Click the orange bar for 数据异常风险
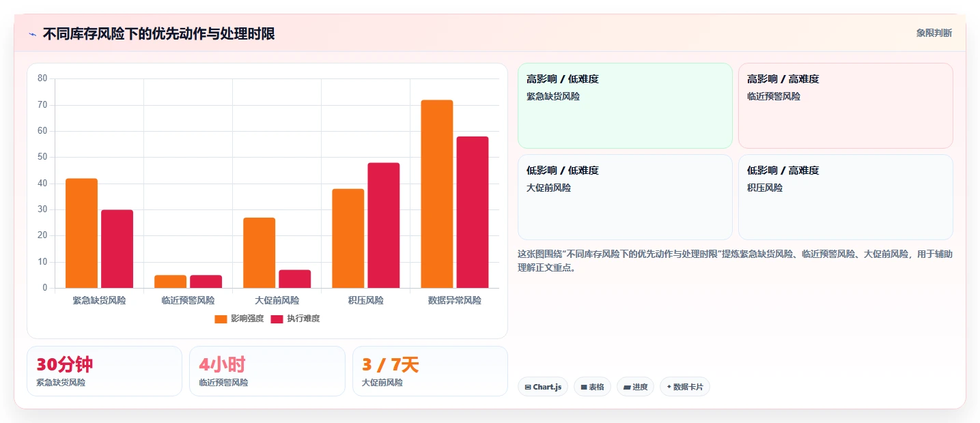Image resolution: width=980 pixels, height=423 pixels. tap(437, 194)
